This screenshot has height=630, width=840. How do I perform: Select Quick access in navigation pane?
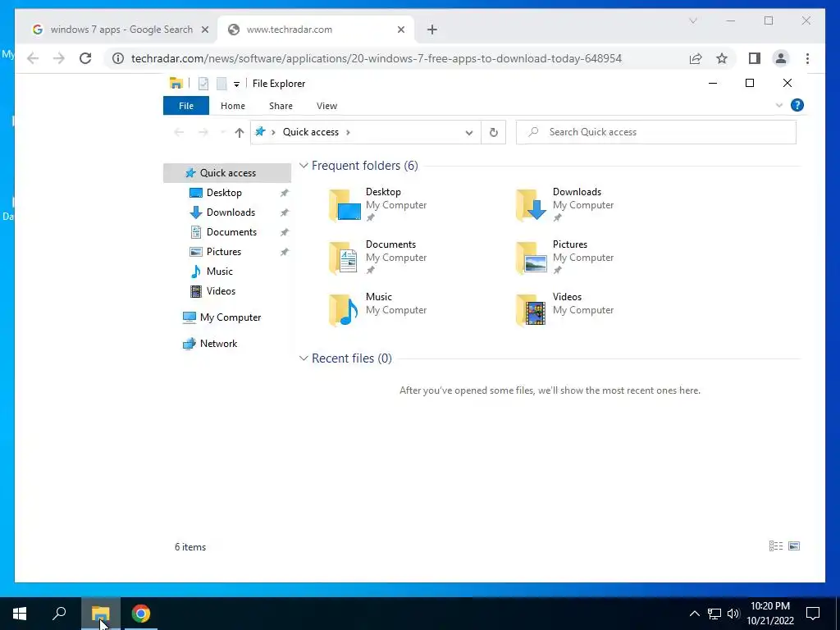[227, 172]
